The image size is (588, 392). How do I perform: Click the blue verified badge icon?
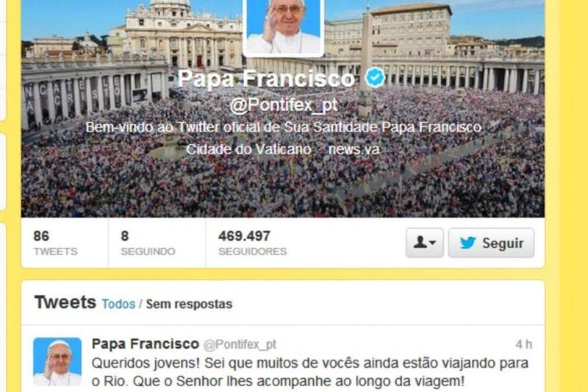click(376, 78)
